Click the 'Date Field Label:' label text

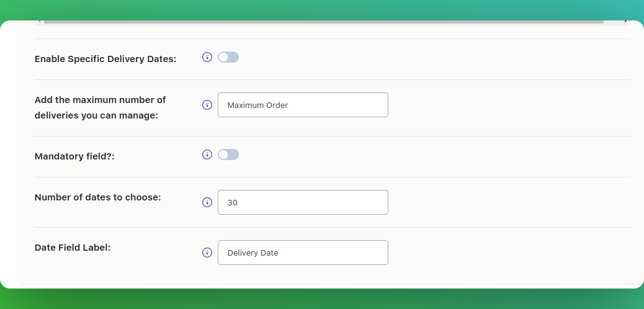pos(73,248)
